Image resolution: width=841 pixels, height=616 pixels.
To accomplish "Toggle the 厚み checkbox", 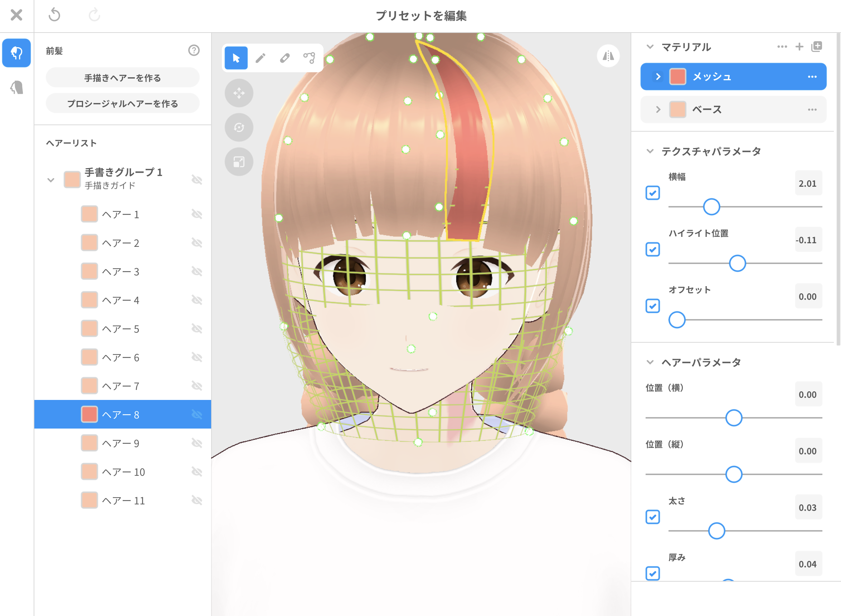I will 653,573.
